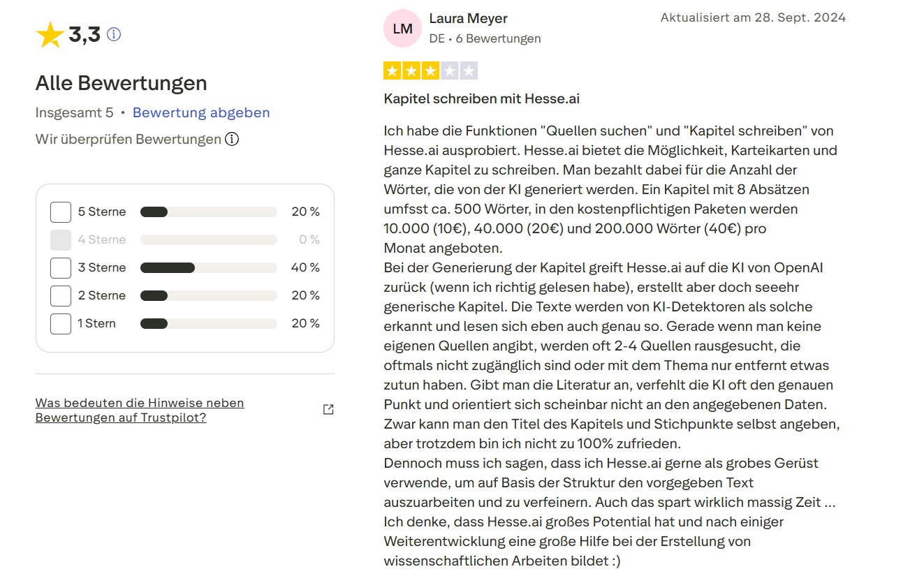Click the 3 Sterne percentage progress bar
Screen dimensions: 924x576
pyautogui.click(x=208, y=267)
